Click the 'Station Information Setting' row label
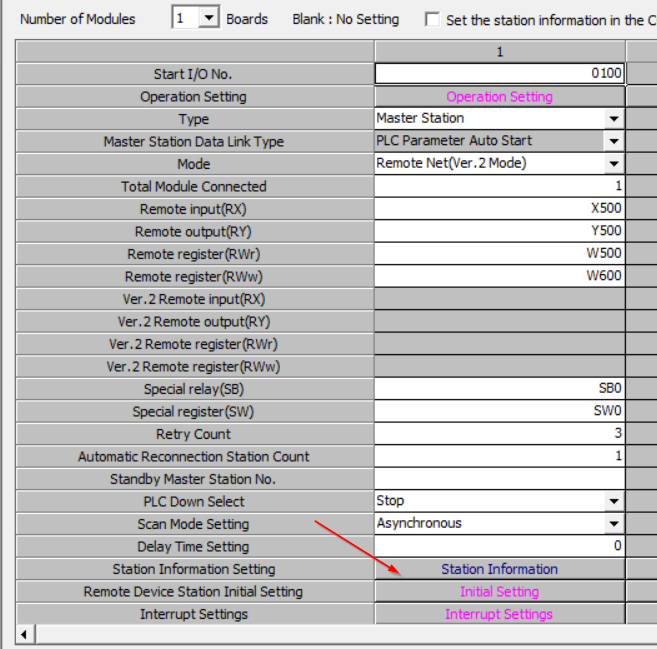The height and width of the screenshot is (649, 657). (194, 569)
